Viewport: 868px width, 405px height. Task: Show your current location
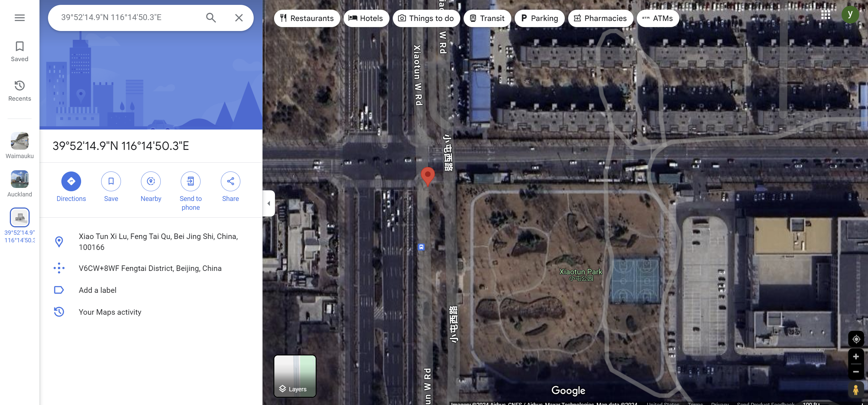(x=856, y=339)
